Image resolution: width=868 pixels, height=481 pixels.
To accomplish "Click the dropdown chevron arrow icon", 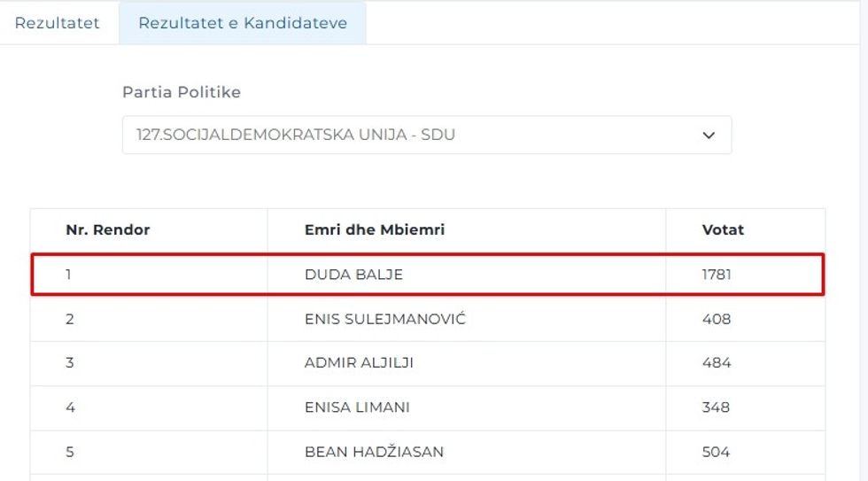I will (708, 135).
